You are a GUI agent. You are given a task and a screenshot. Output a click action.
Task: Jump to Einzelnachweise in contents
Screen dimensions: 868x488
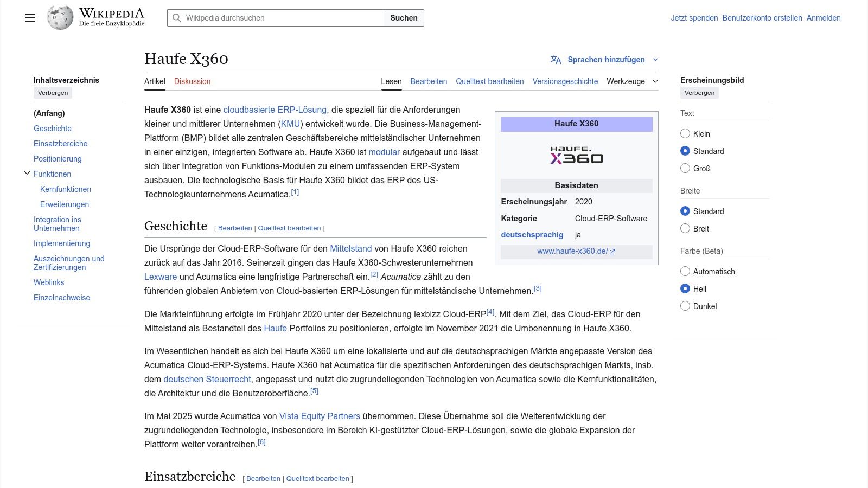62,298
